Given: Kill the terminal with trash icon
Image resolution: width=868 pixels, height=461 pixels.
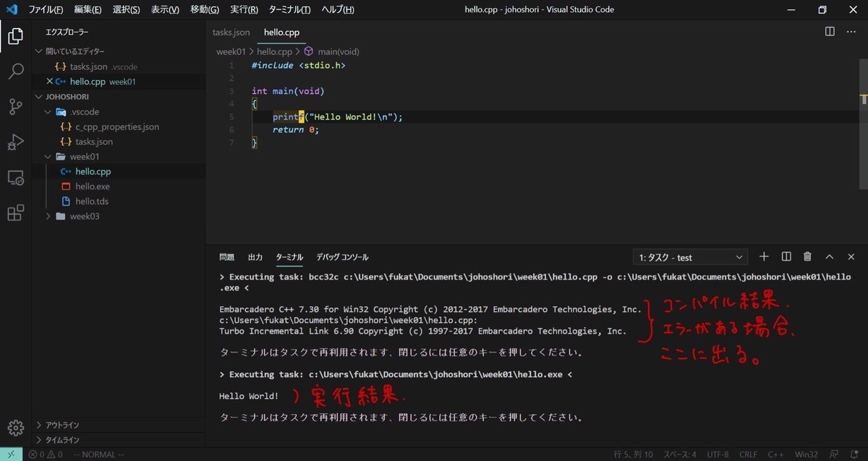Looking at the screenshot, I should pyautogui.click(x=807, y=257).
